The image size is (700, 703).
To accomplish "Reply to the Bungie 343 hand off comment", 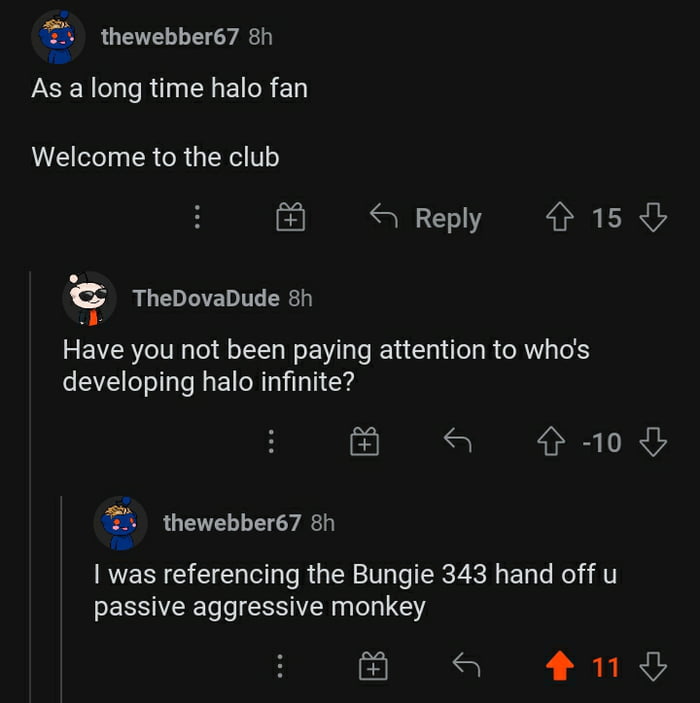I will click(466, 664).
